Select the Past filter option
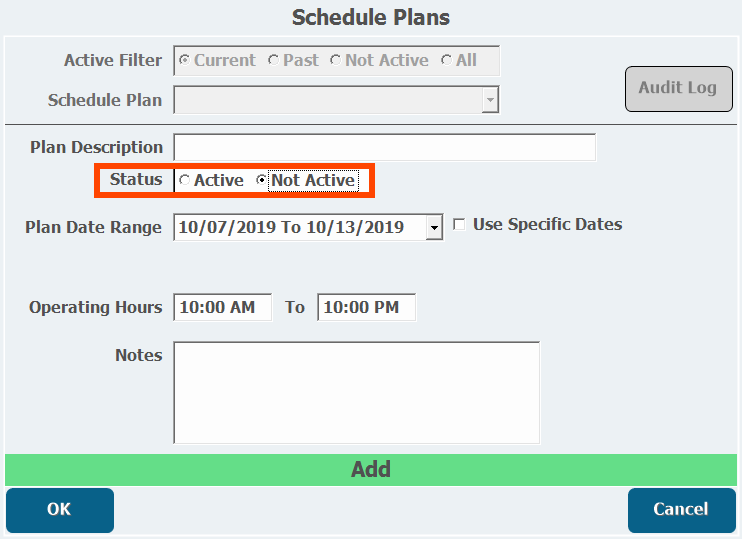The width and height of the screenshot is (742, 539). pyautogui.click(x=274, y=61)
